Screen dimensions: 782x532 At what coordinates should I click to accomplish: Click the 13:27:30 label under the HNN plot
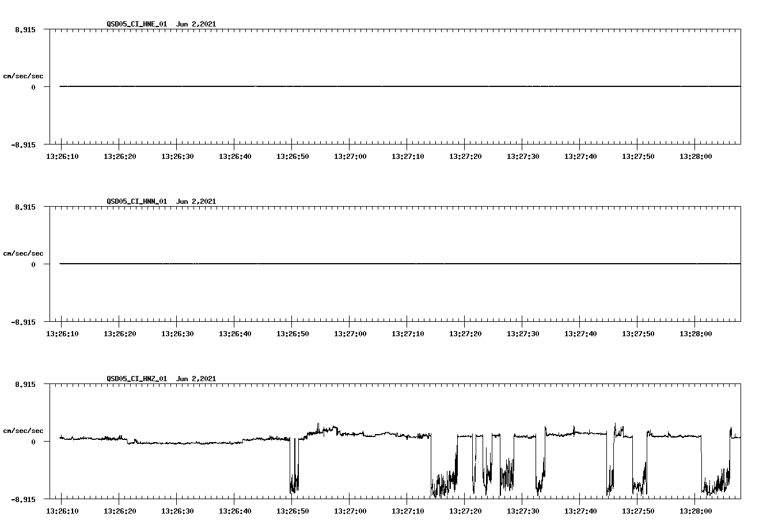click(522, 334)
